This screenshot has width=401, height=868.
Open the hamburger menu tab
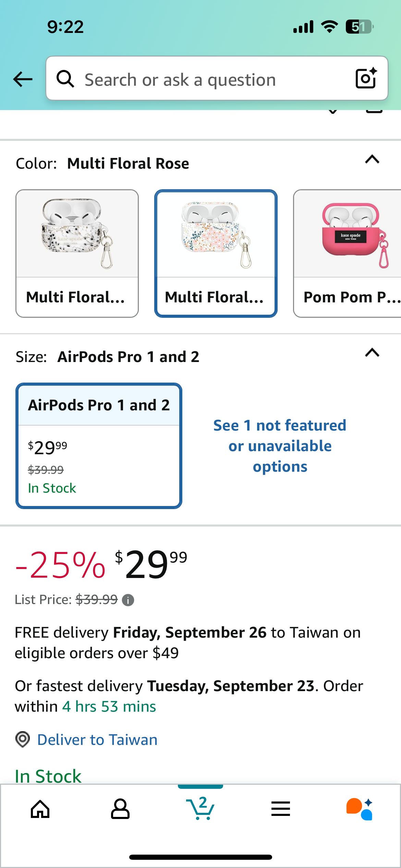click(281, 809)
